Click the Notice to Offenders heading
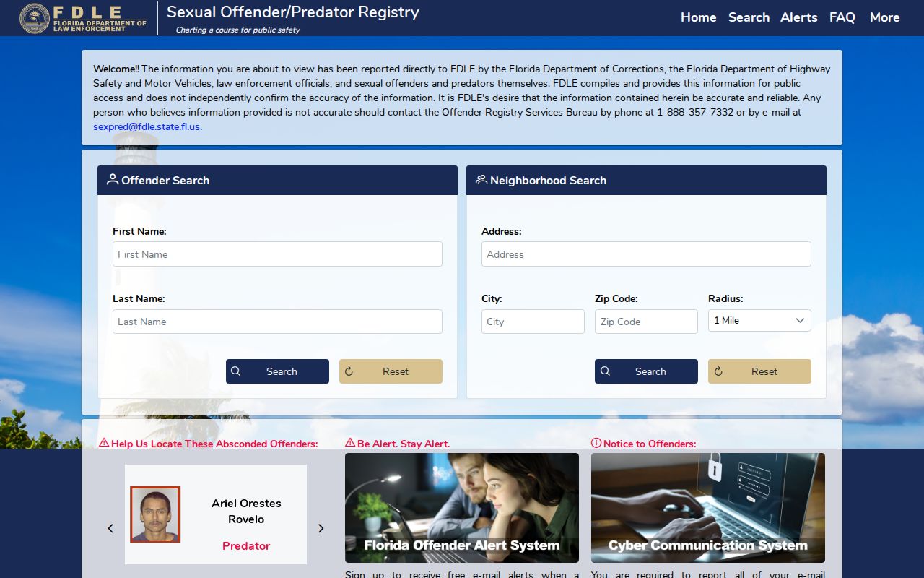The height and width of the screenshot is (578, 924). (x=650, y=444)
